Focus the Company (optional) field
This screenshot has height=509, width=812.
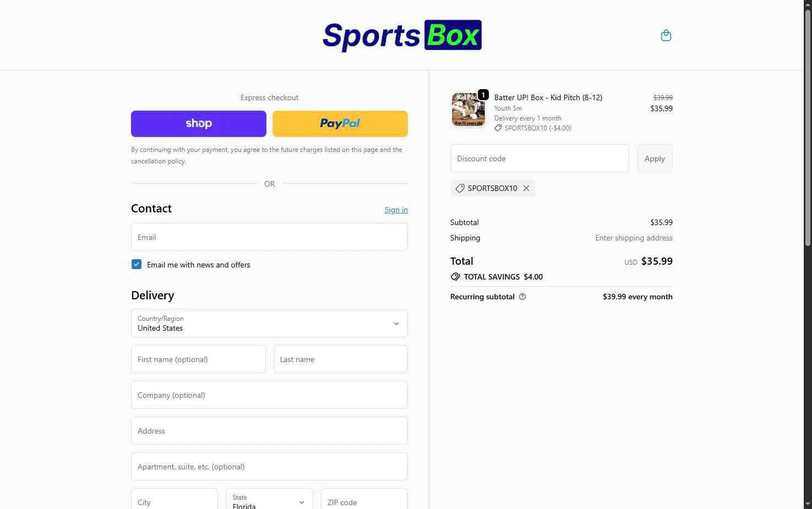[269, 395]
